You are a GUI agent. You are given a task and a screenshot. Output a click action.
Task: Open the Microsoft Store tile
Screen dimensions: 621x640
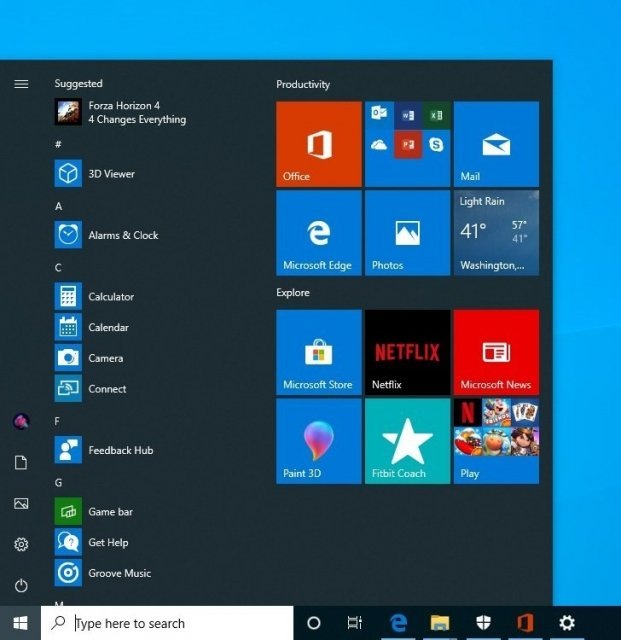pyautogui.click(x=319, y=352)
